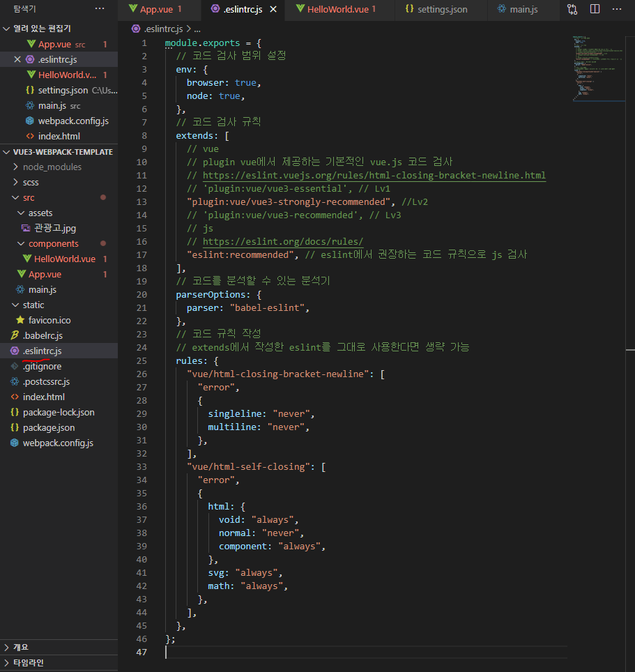635x672 pixels.
Task: Collapse the components folder
Action: tap(53, 244)
